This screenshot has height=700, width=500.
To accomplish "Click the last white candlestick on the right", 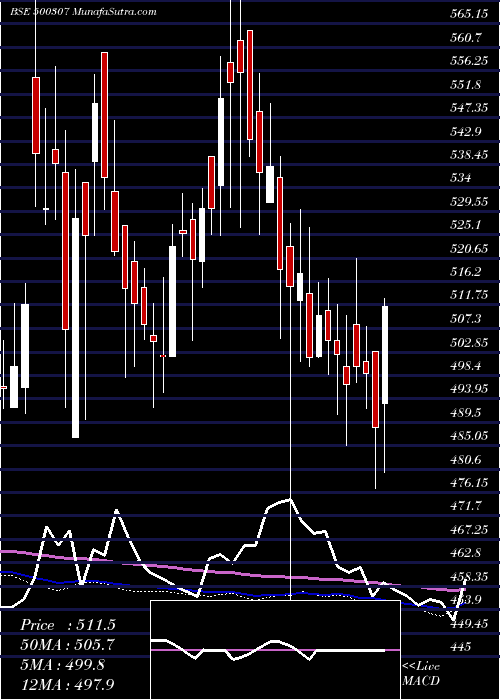I will click(385, 355).
